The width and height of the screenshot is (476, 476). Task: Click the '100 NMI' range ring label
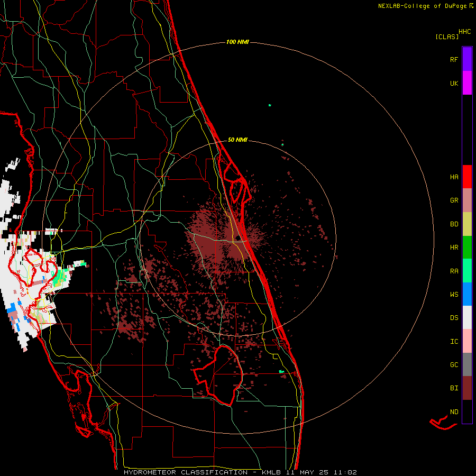(x=237, y=42)
